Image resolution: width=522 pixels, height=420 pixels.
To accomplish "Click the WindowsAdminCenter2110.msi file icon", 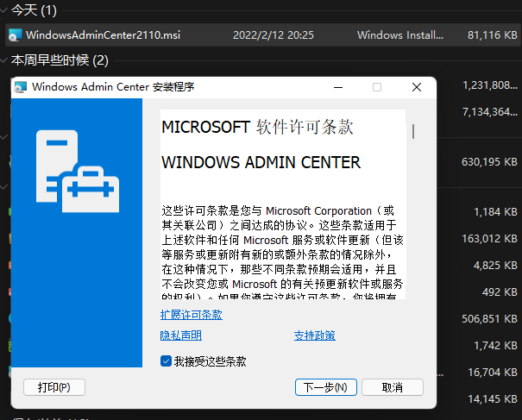I will click(x=16, y=35).
